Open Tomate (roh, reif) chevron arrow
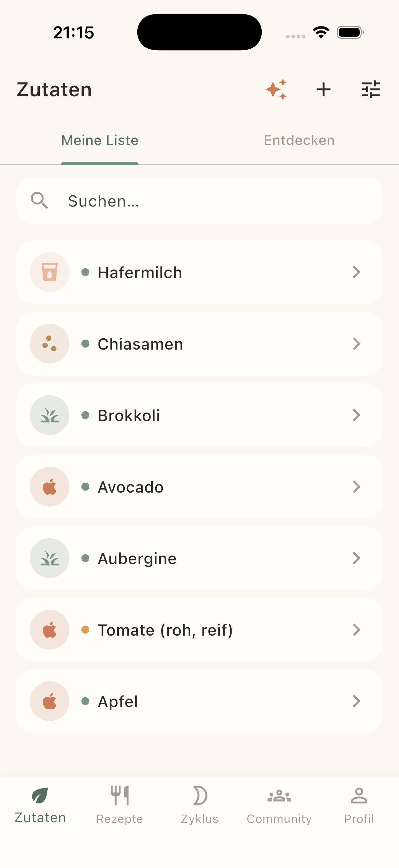 point(357,630)
